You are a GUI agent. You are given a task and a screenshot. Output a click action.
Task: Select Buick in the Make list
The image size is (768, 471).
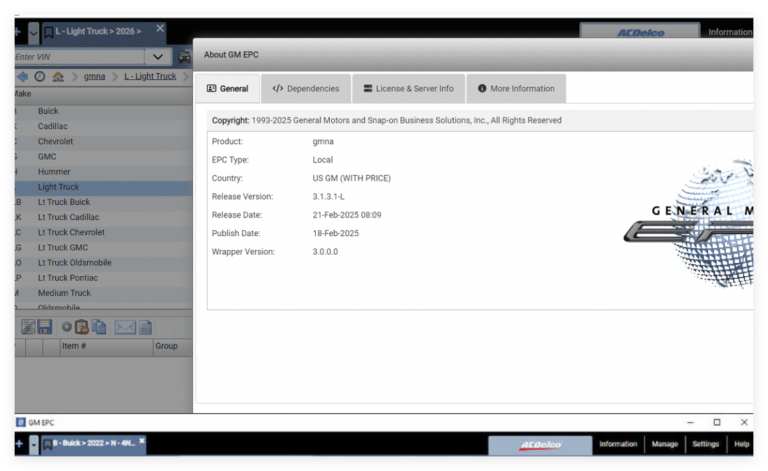pos(103,111)
